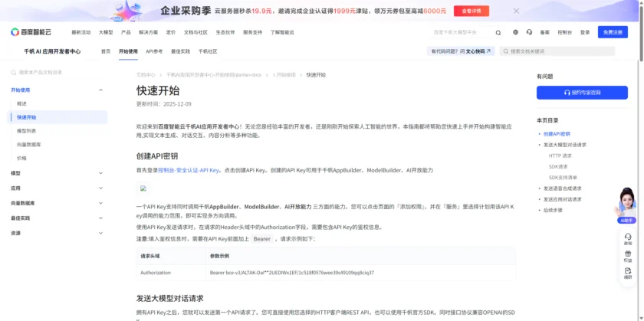Click the headset customer service icon in header
Image resolution: width=644 pixels, height=321 pixels.
(x=529, y=32)
